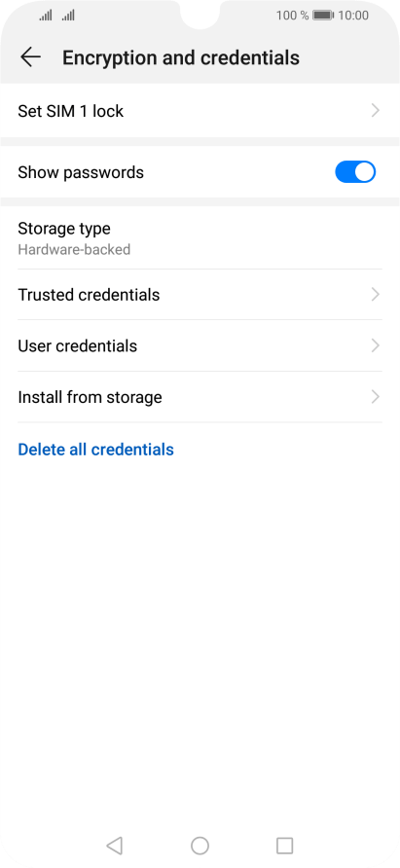The height and width of the screenshot is (868, 400).
Task: Open the Trusted credentials entry
Action: point(200,294)
